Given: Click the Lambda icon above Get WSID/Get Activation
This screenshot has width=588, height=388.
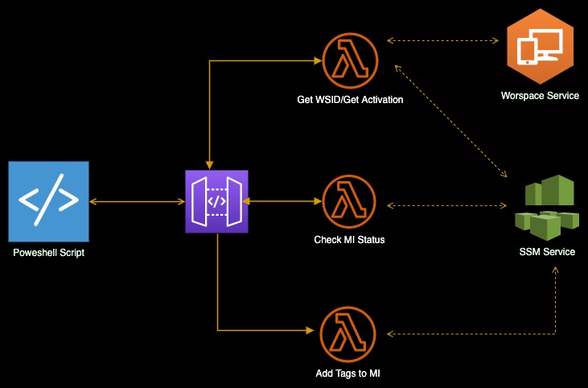Looking at the screenshot, I should coord(350,60).
